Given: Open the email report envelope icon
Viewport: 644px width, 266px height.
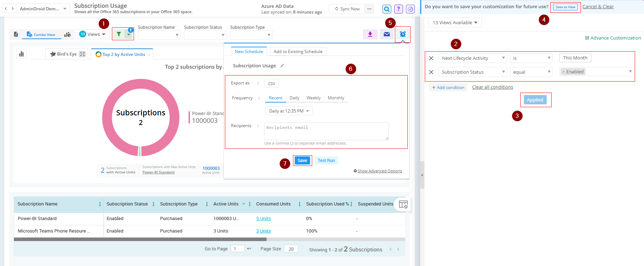Looking at the screenshot, I should (x=387, y=34).
